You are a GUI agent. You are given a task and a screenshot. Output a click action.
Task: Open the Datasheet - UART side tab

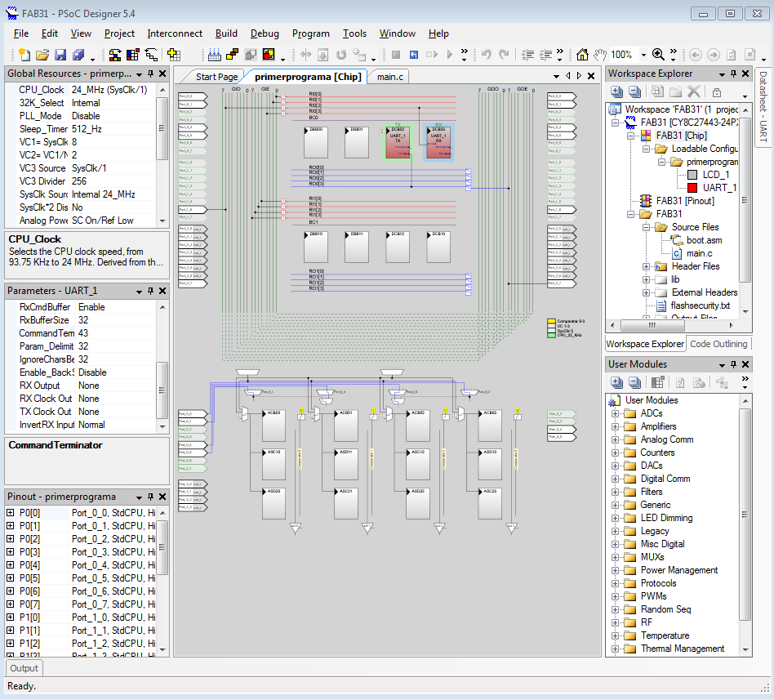(x=763, y=107)
